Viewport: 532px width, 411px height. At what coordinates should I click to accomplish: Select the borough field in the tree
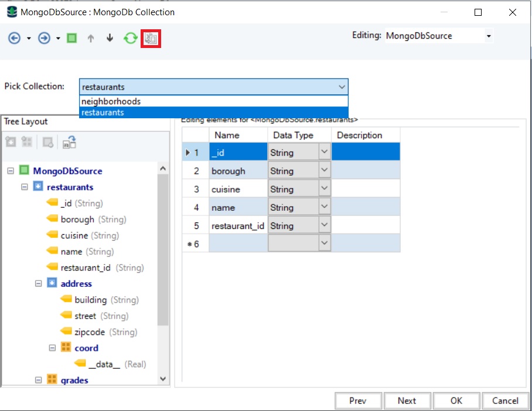click(x=77, y=220)
